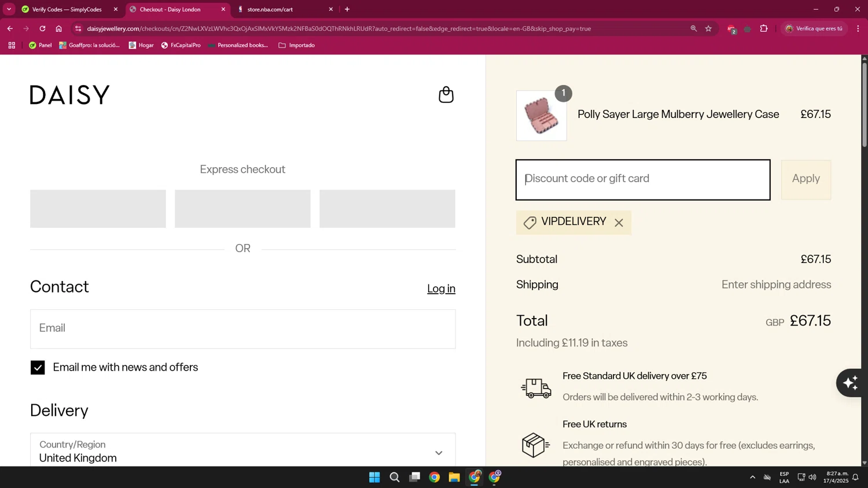Remove the VIPDELIVERY discount code

[x=619, y=223]
